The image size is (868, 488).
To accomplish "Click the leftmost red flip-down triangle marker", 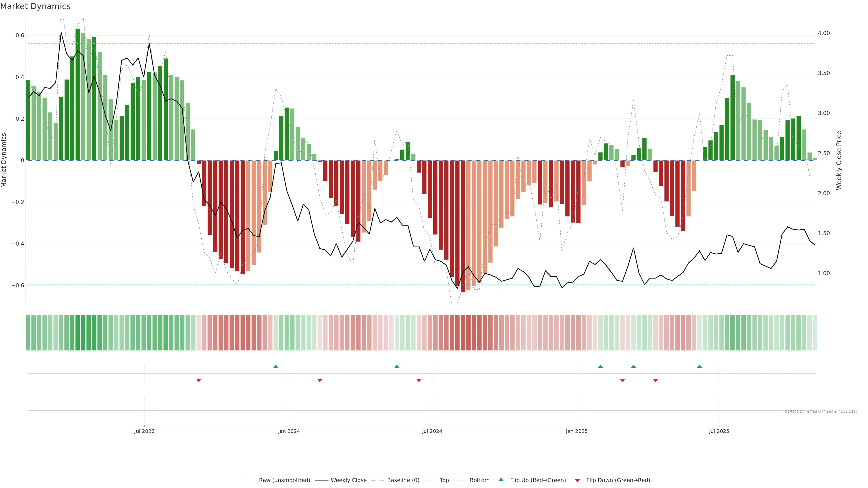I will [x=199, y=380].
